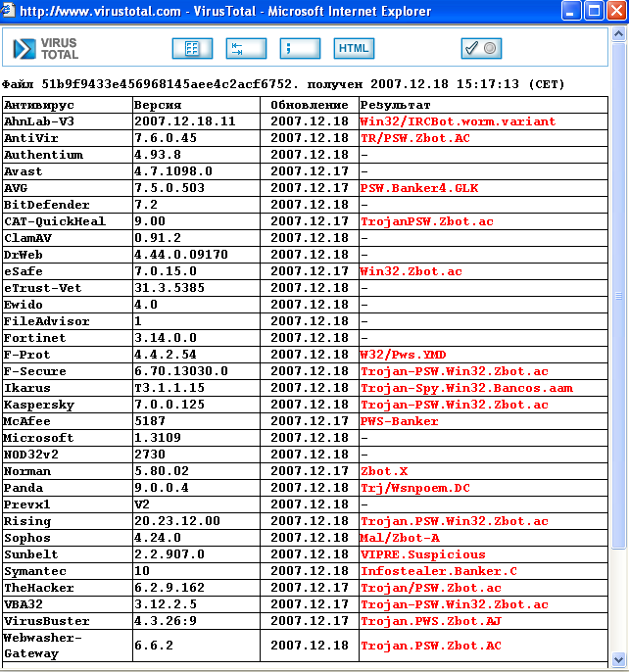Click the Symantec row name
Viewport: 629px width, 672px height.
(35, 572)
